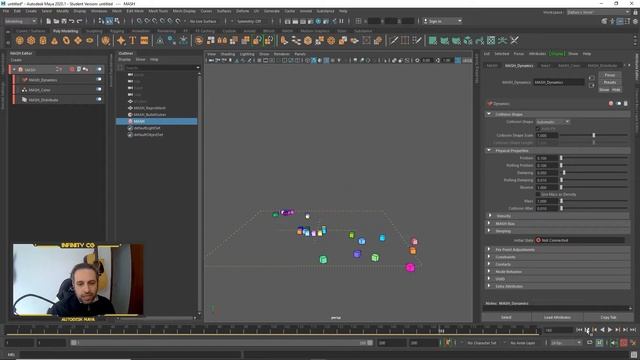640x360 pixels.
Task: Expand the Velocity section
Action: click(x=489, y=216)
